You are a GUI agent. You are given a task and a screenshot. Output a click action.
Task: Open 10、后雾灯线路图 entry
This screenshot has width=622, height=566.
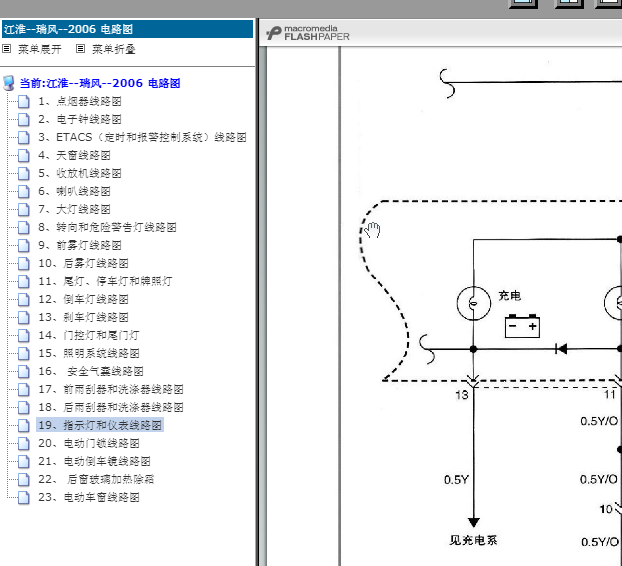coord(83,263)
